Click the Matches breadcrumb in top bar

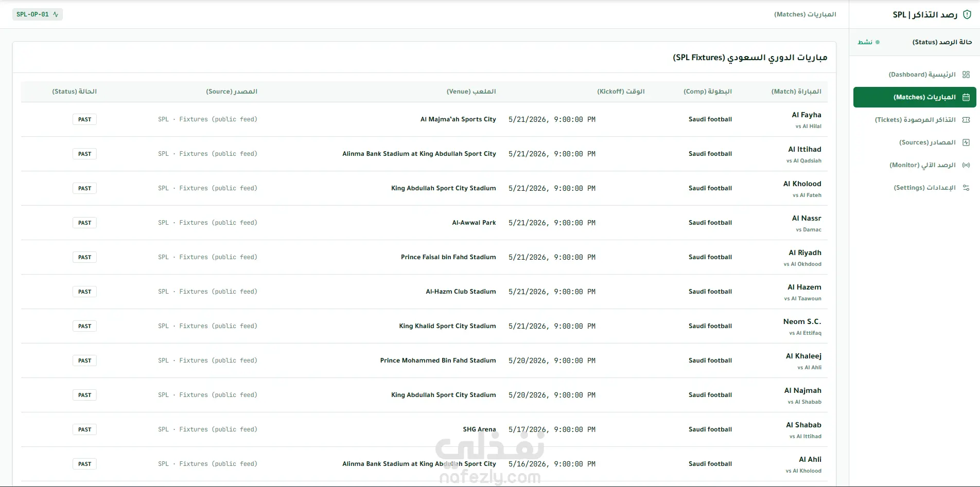pyautogui.click(x=805, y=14)
